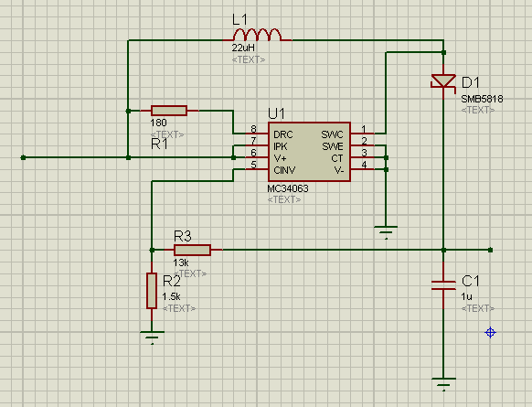532x407 pixels.
Task: Click the output terminal dot on right wire
Action: tap(490, 251)
